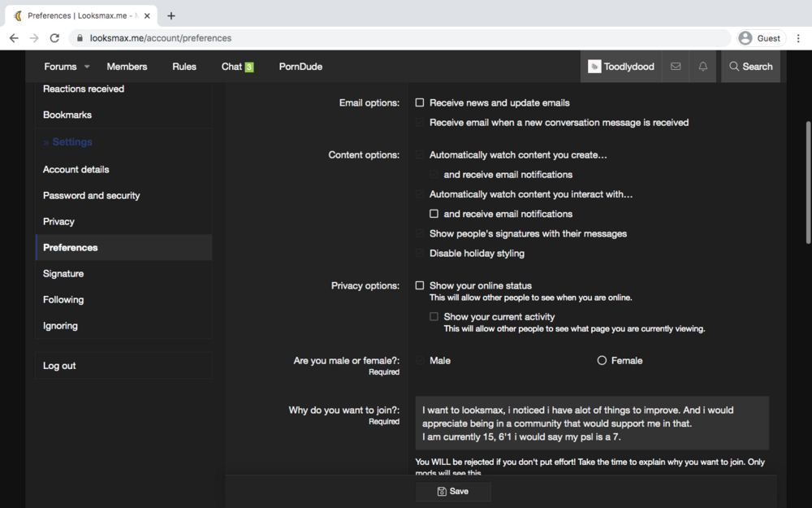
Task: Open new browser tab plus icon
Action: click(171, 15)
